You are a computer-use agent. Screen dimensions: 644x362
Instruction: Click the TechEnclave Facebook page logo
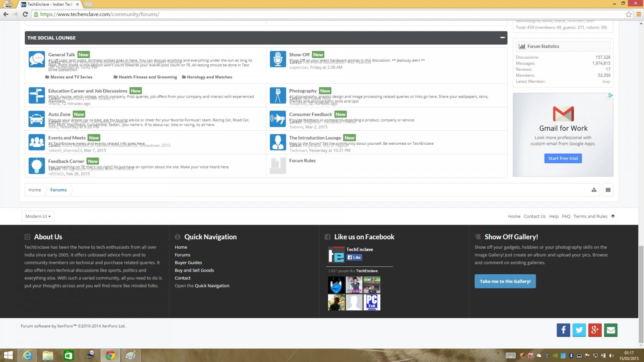(x=336, y=255)
